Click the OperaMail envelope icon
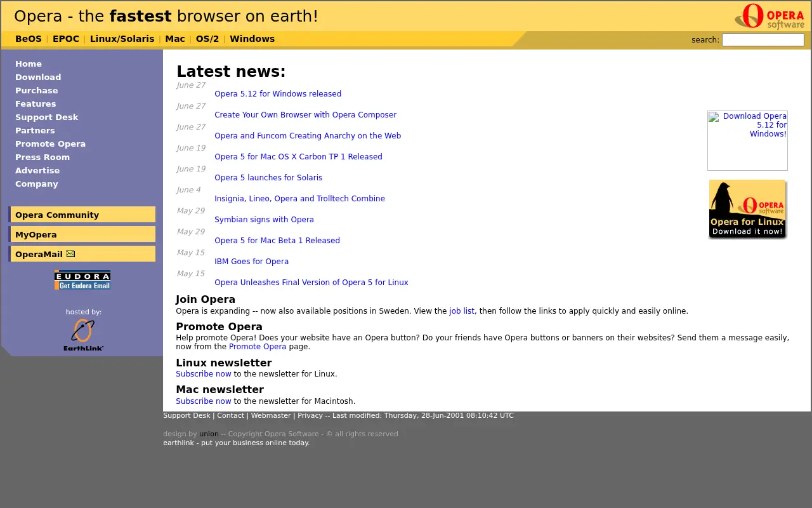 pyautogui.click(x=70, y=254)
